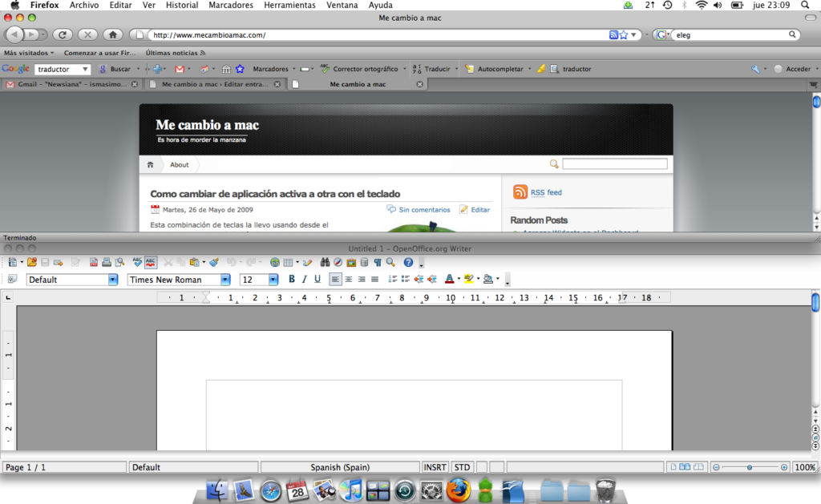Viewport: 821px width, 504px height.
Task: Toggle bold formatting
Action: (292, 280)
